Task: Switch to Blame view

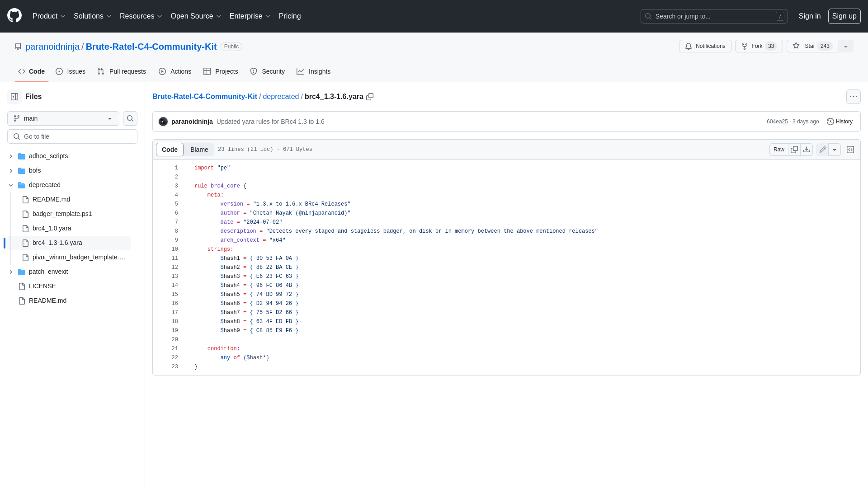Action: (199, 150)
